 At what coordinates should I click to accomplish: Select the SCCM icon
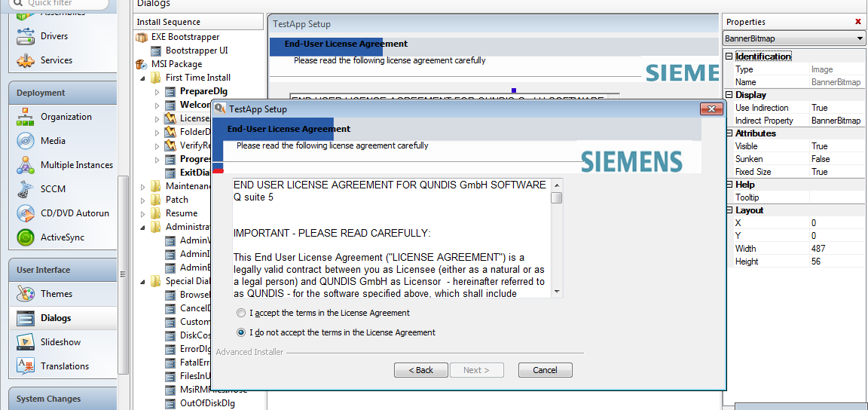[26, 189]
